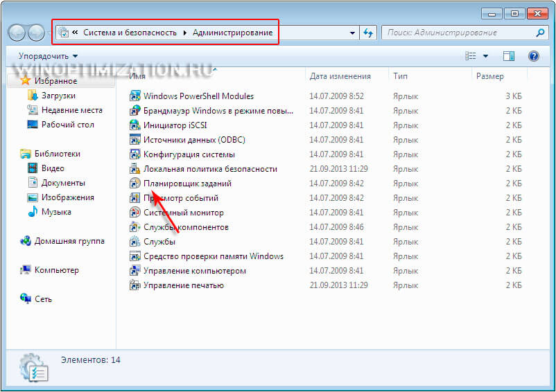Click the details pane folder icon

point(34,367)
